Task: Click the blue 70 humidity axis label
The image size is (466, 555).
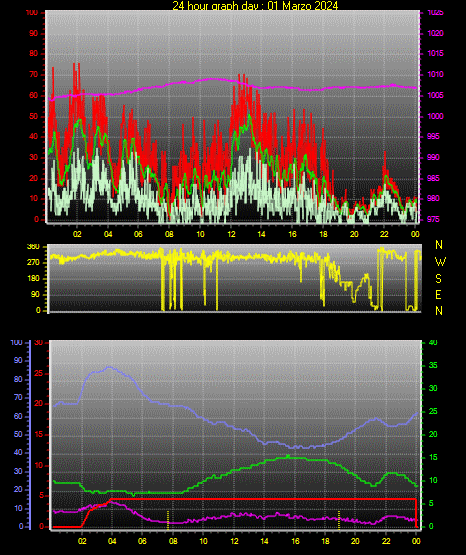Action: 18,397
